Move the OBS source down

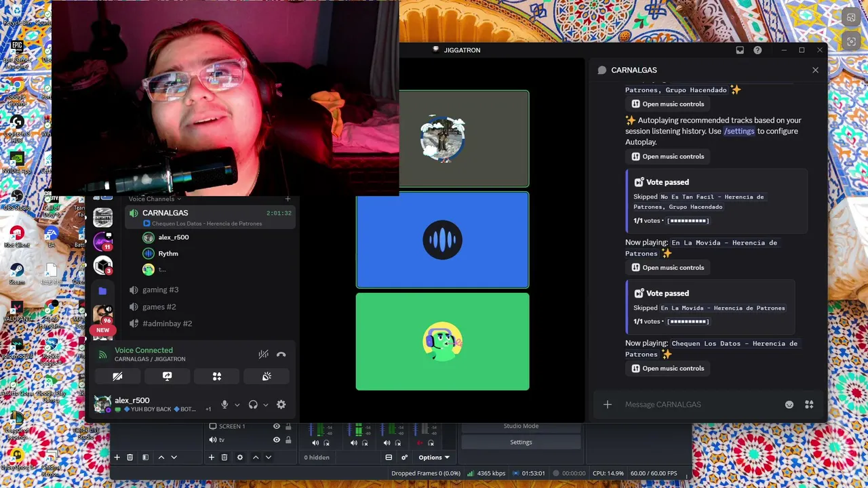[x=269, y=457]
